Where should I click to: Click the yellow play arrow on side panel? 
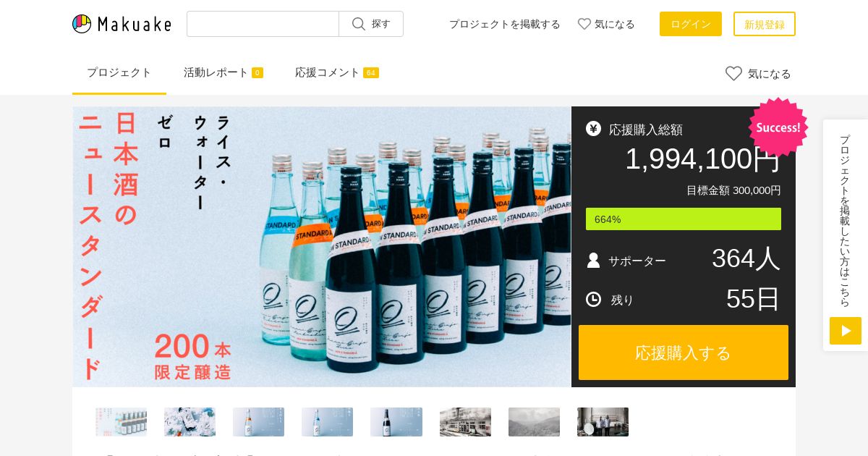[846, 331]
